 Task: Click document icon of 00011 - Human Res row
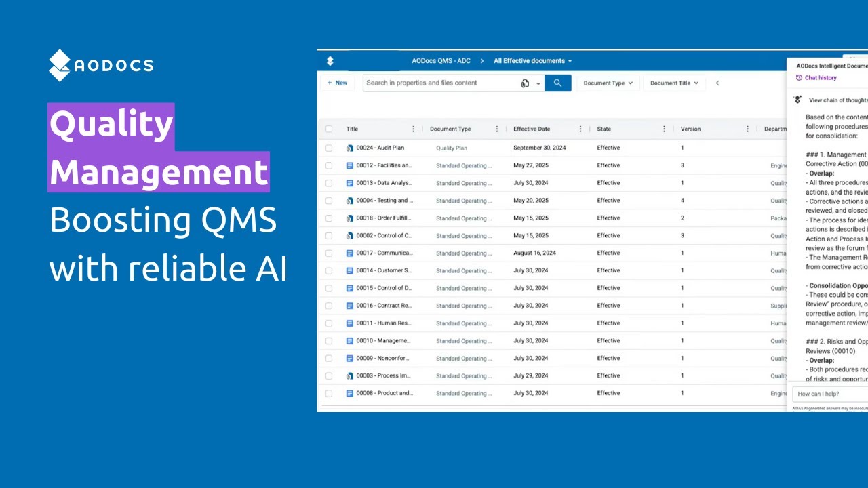click(x=350, y=323)
